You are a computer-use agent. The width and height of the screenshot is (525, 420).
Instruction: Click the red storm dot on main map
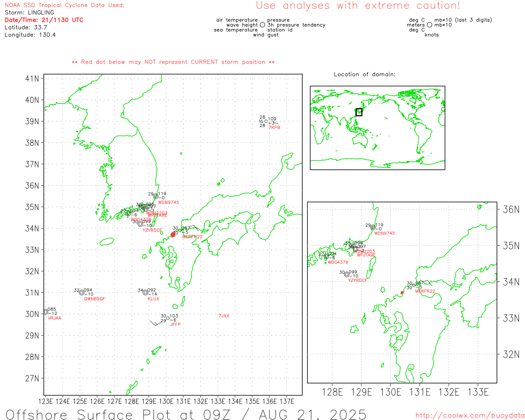(x=173, y=235)
